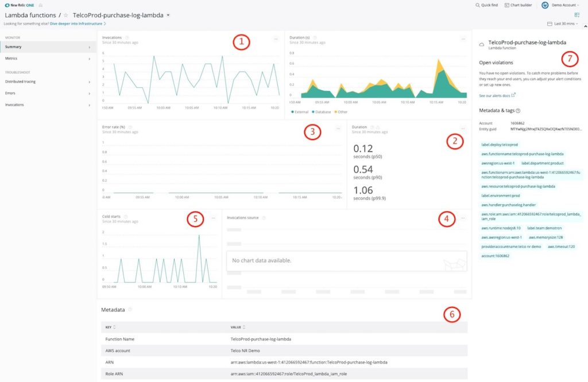Click the label.deploy:telcoprod tag
This screenshot has width=588, height=382.
click(x=499, y=145)
